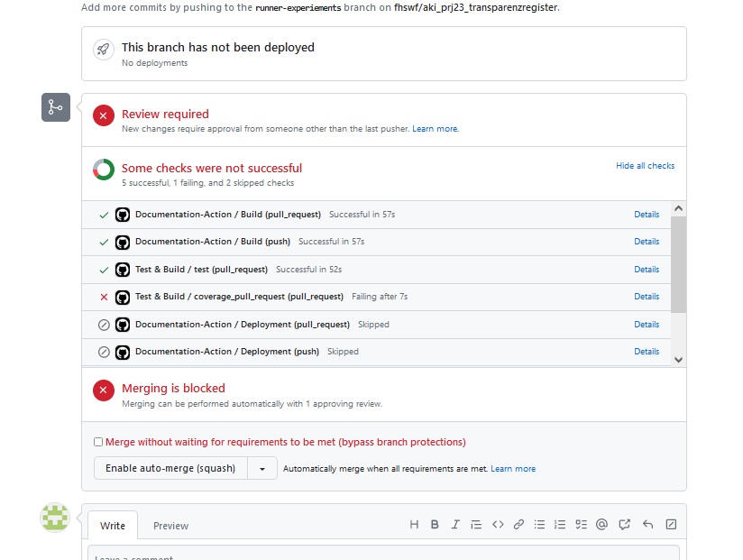Click Enable auto-merge (squash)
This screenshot has width=743, height=560.
170,468
